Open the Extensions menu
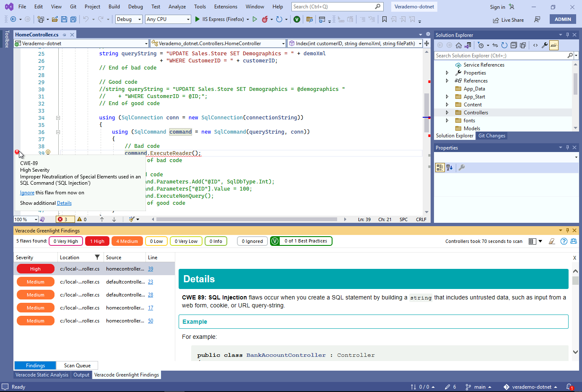The width and height of the screenshot is (582, 392). point(226,7)
